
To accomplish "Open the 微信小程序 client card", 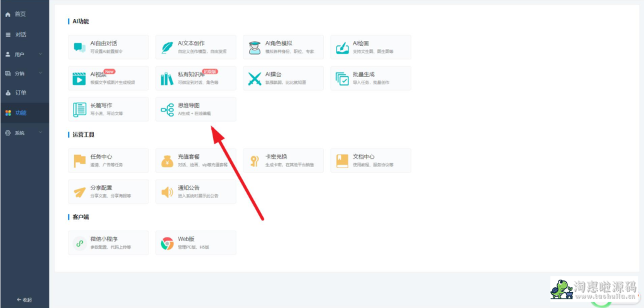I will (108, 243).
